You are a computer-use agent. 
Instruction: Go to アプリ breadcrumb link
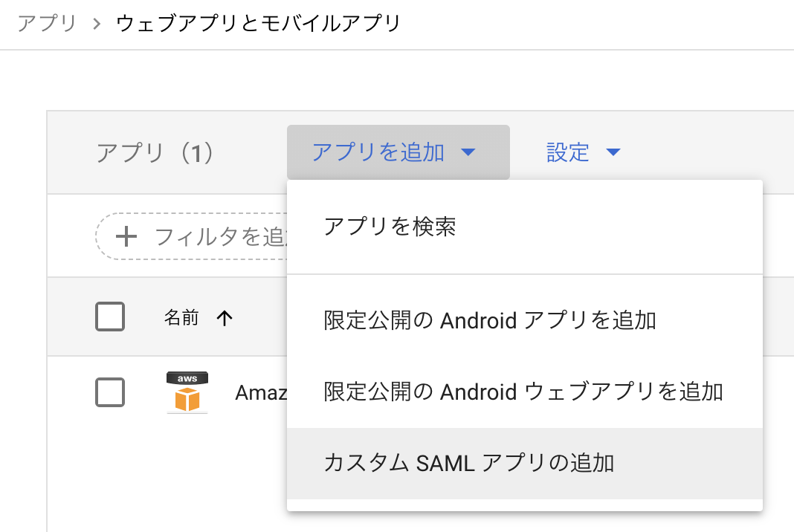click(47, 24)
